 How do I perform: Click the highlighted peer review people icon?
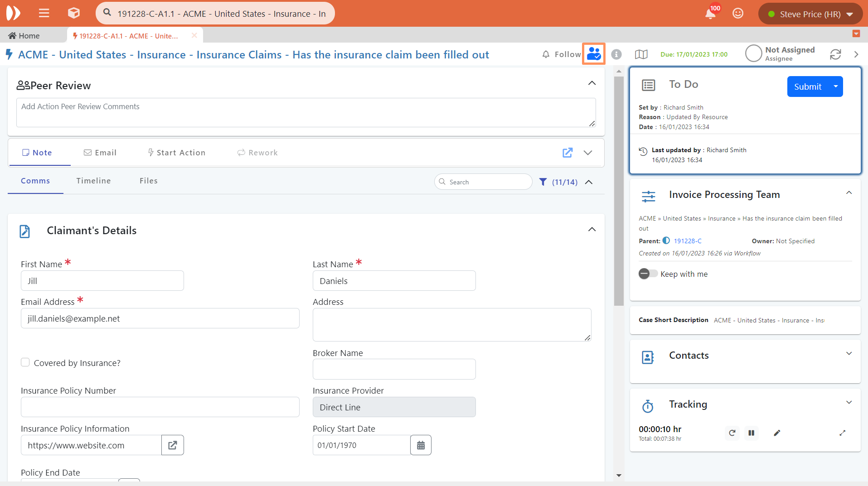click(x=593, y=54)
